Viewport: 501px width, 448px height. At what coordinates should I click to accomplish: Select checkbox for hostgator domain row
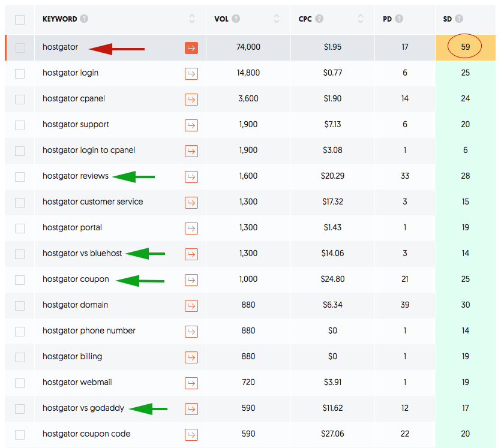[x=20, y=306]
